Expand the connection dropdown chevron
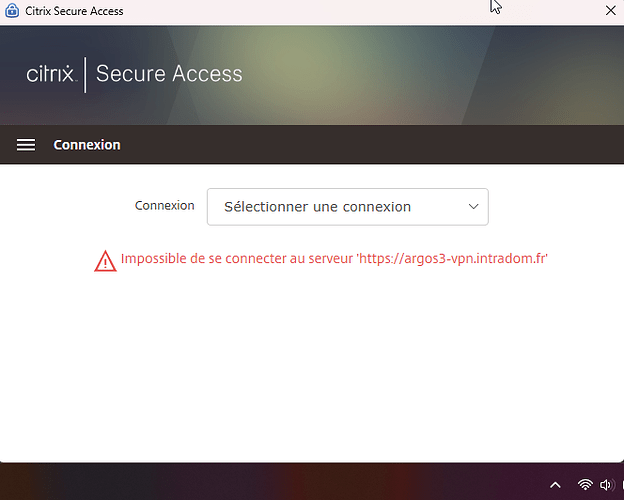The image size is (624, 500). coord(473,207)
